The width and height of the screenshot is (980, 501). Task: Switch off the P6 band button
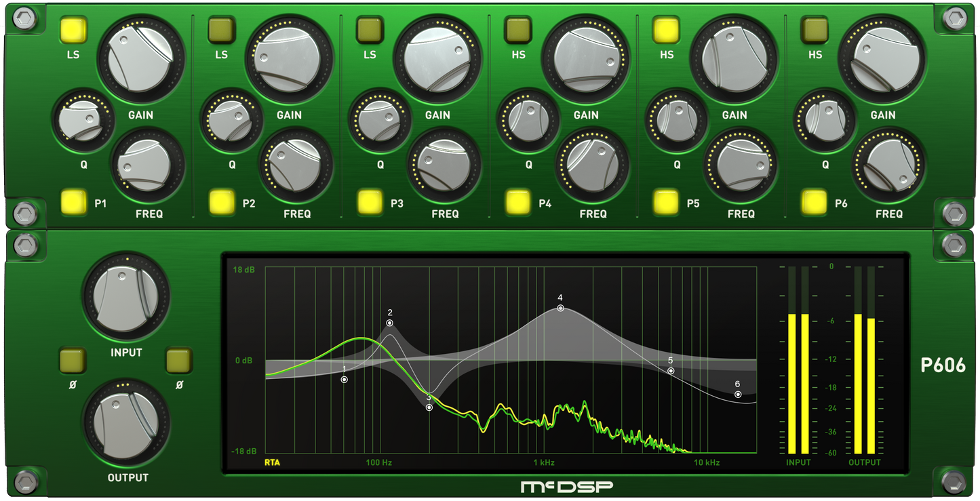point(814,201)
